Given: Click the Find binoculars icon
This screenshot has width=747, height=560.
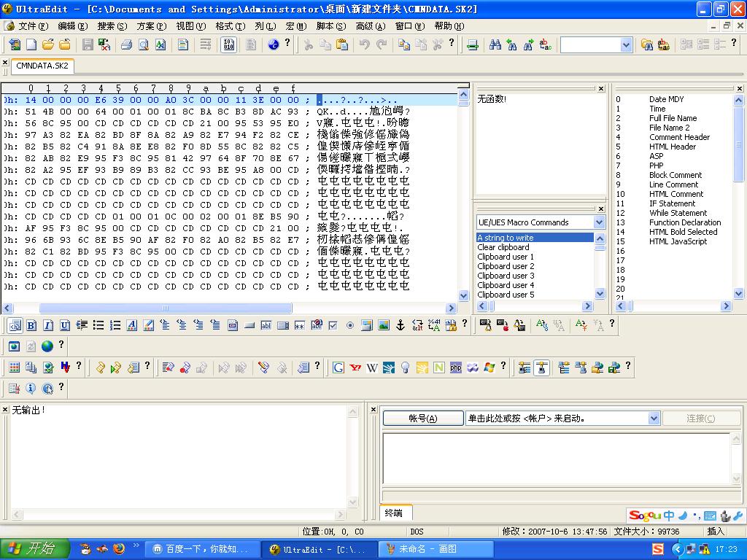Looking at the screenshot, I should (x=495, y=44).
